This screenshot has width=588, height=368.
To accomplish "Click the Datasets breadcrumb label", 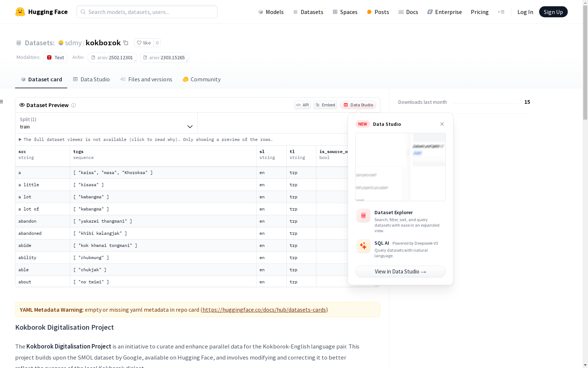I will pyautogui.click(x=40, y=43).
